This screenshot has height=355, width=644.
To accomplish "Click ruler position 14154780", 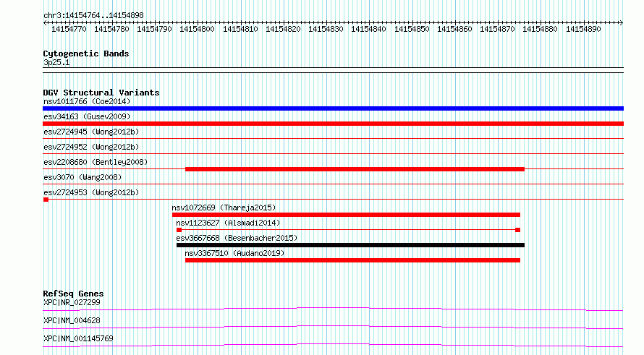I will [111, 29].
